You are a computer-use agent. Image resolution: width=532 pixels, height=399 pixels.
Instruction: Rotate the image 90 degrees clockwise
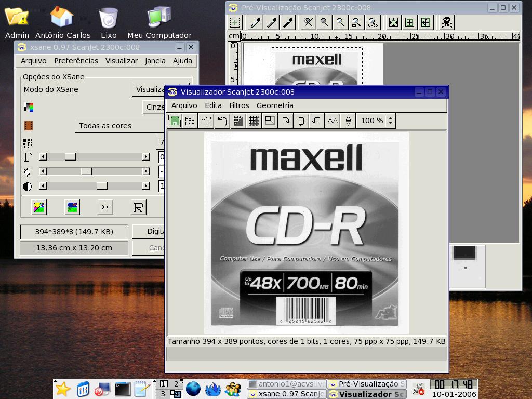pos(286,121)
